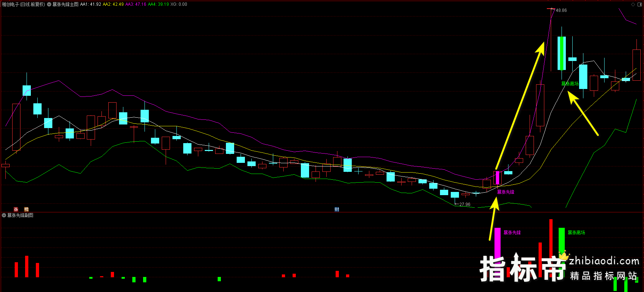Click the magenta AA3: 47.16 indicator value

(x=136, y=4)
